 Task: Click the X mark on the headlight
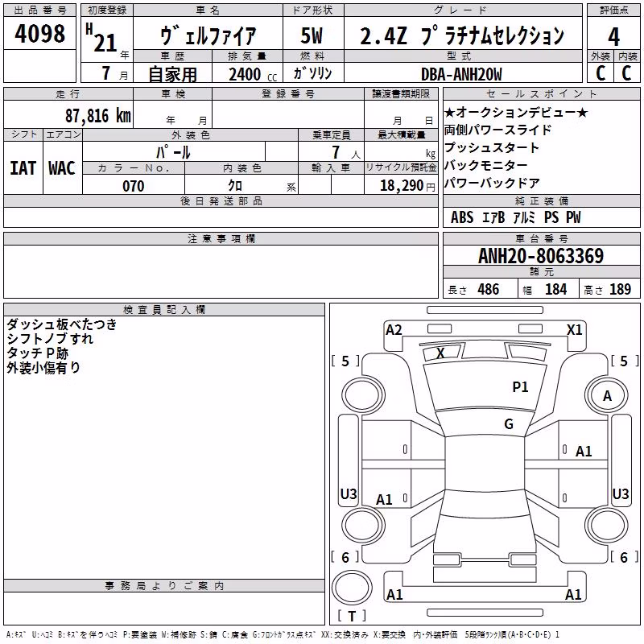440,353
